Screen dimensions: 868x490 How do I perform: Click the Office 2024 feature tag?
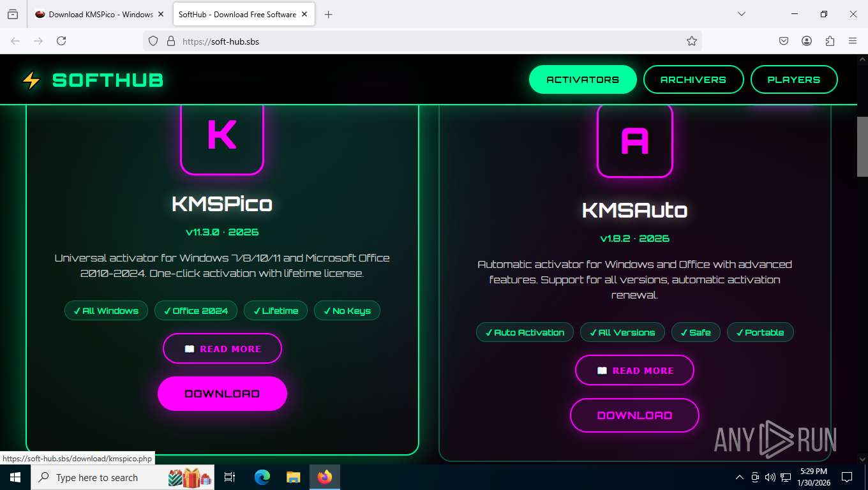coord(196,311)
